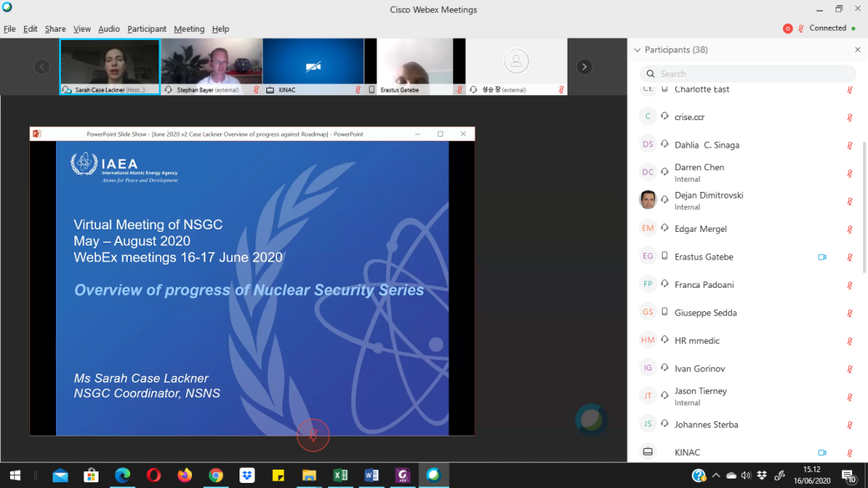Viewport: 868px width, 488px height.
Task: Click video camera icon for Erastus Gatebe
Action: 822,257
